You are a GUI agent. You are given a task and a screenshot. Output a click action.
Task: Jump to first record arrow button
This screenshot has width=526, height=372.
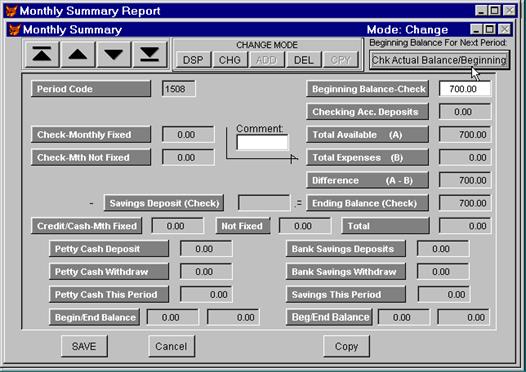(x=42, y=54)
